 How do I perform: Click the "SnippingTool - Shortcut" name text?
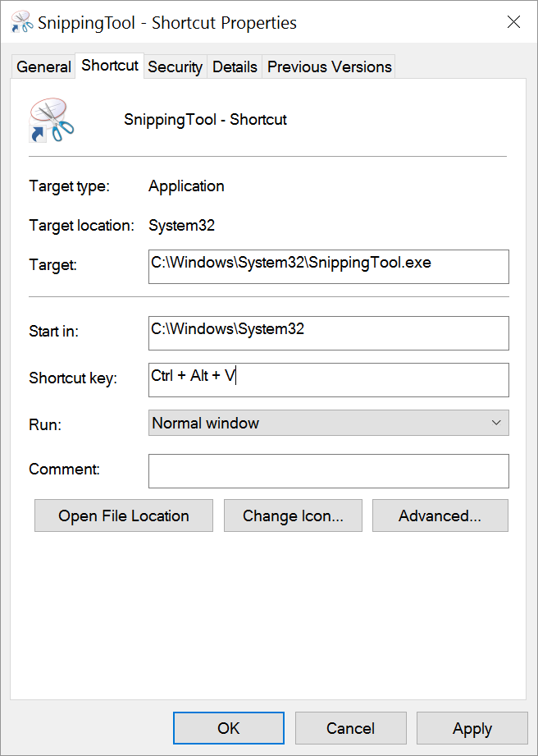pyautogui.click(x=205, y=120)
